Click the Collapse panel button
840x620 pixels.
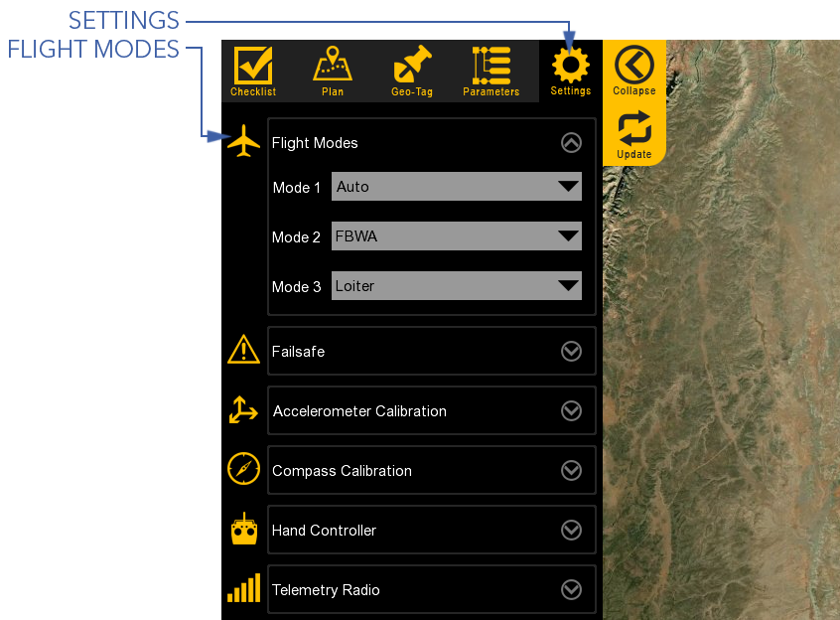[633, 70]
